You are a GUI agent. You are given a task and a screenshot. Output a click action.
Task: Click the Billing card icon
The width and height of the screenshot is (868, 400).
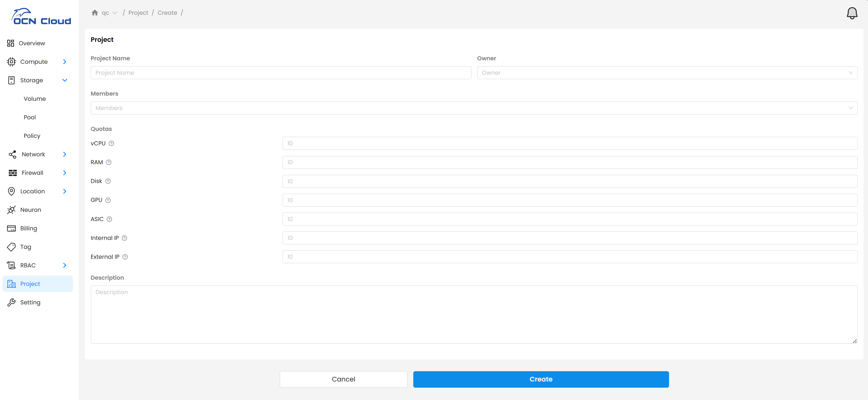click(x=12, y=228)
